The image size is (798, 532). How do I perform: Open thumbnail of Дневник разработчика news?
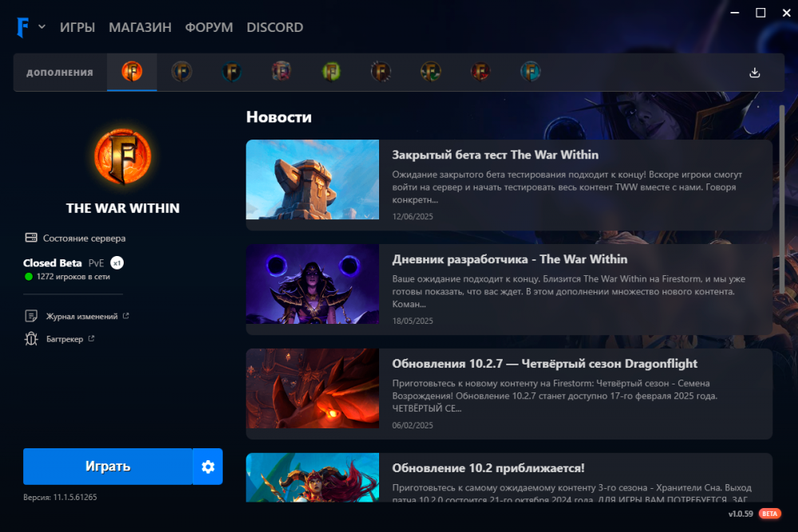313,284
